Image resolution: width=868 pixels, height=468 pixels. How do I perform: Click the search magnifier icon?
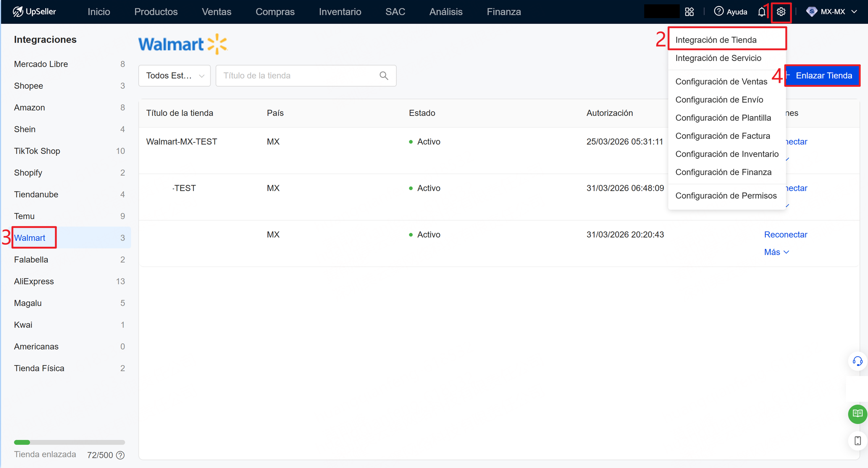click(384, 76)
